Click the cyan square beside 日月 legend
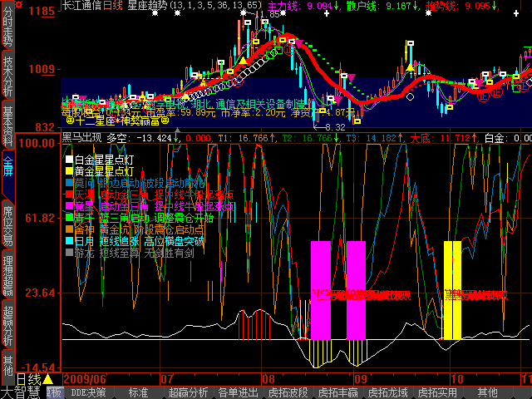 (x=69, y=241)
